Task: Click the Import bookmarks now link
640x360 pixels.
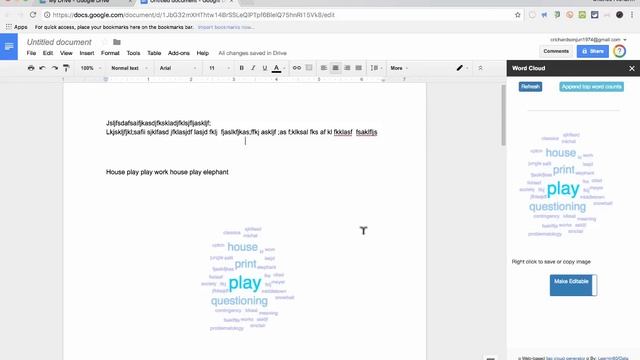Action: 225,27
